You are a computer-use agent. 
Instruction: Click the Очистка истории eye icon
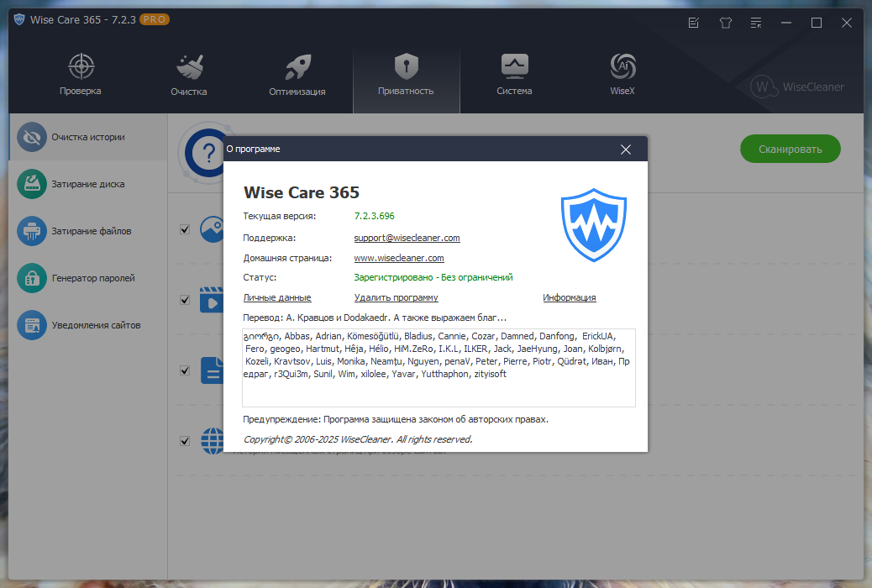pos(32,137)
